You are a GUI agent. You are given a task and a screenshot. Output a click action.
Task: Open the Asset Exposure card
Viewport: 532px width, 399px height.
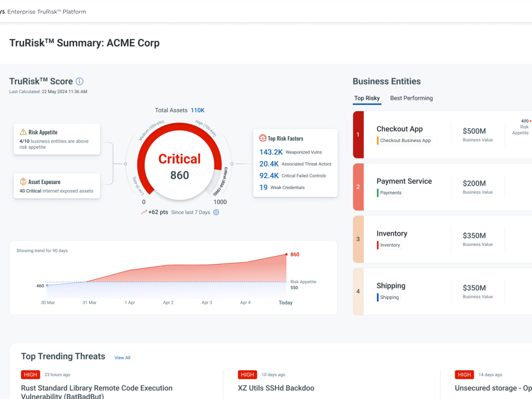click(57, 186)
